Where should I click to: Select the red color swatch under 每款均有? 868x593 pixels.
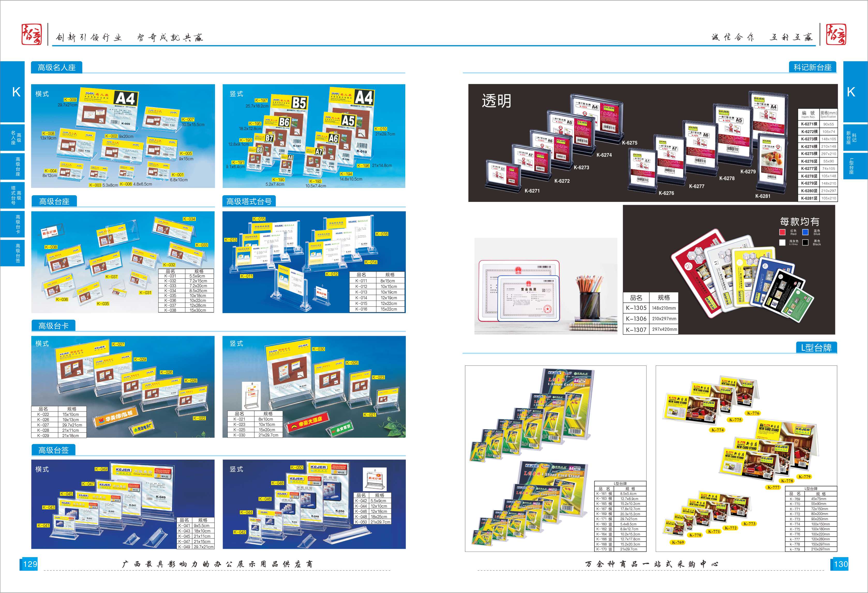(782, 232)
